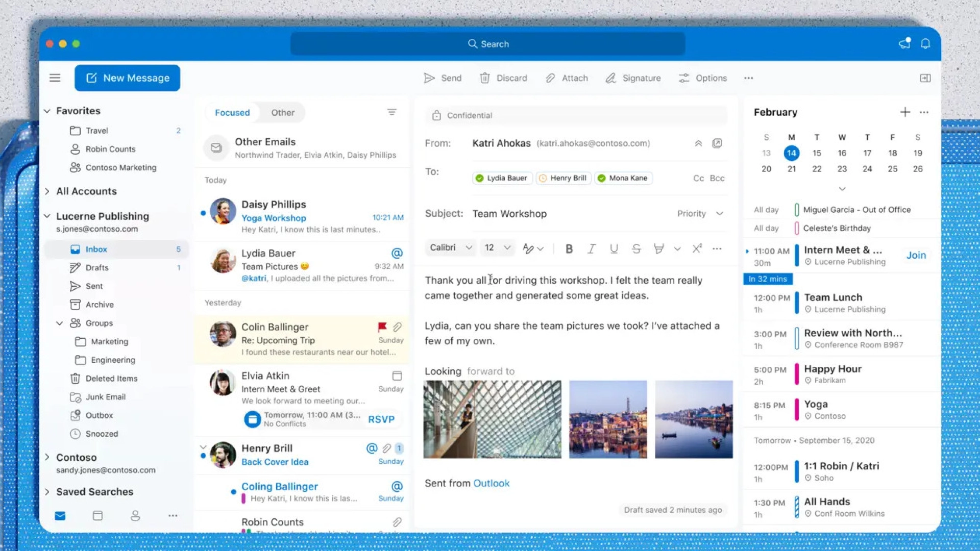Select the Focused inbox tab
Screen dimensions: 980x551
[x=232, y=112]
